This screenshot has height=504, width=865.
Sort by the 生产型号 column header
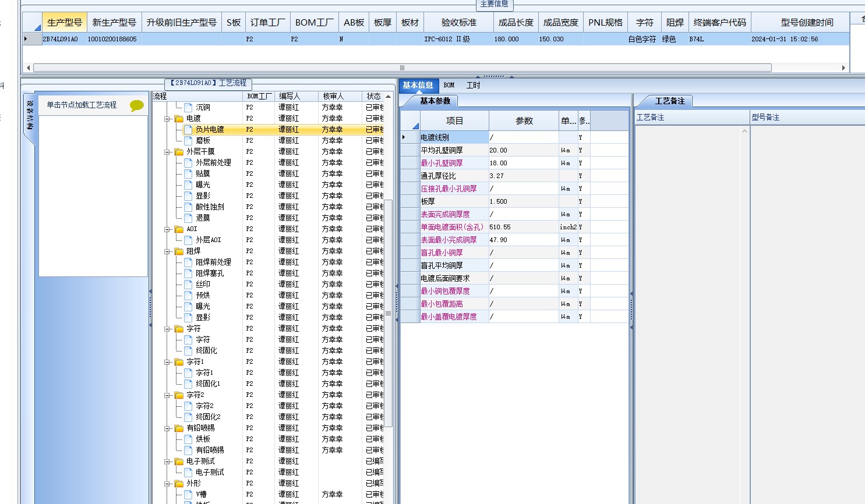click(65, 23)
